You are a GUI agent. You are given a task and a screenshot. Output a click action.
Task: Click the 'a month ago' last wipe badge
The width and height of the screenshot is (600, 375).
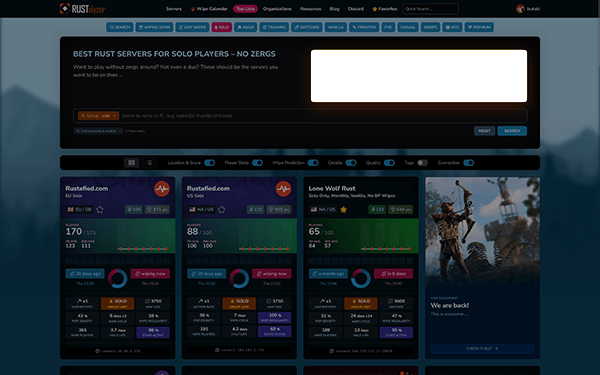[328, 274]
